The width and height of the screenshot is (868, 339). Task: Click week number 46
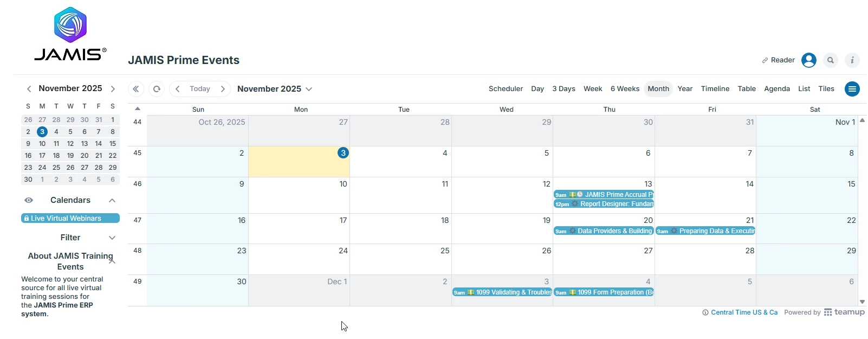(x=138, y=184)
